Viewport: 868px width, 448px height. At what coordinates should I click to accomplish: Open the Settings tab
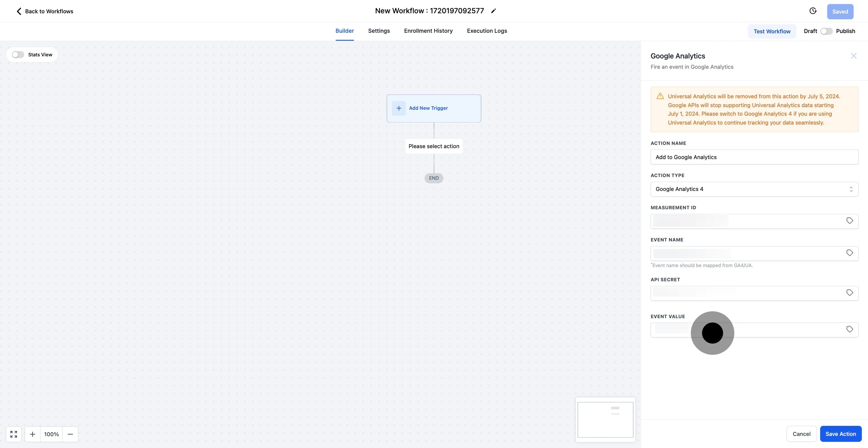379,31
